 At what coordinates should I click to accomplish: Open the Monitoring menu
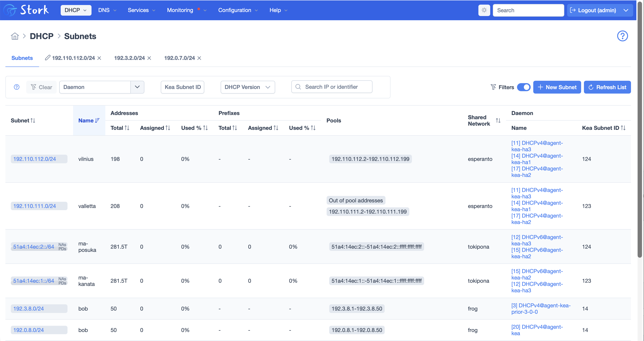[x=186, y=10]
